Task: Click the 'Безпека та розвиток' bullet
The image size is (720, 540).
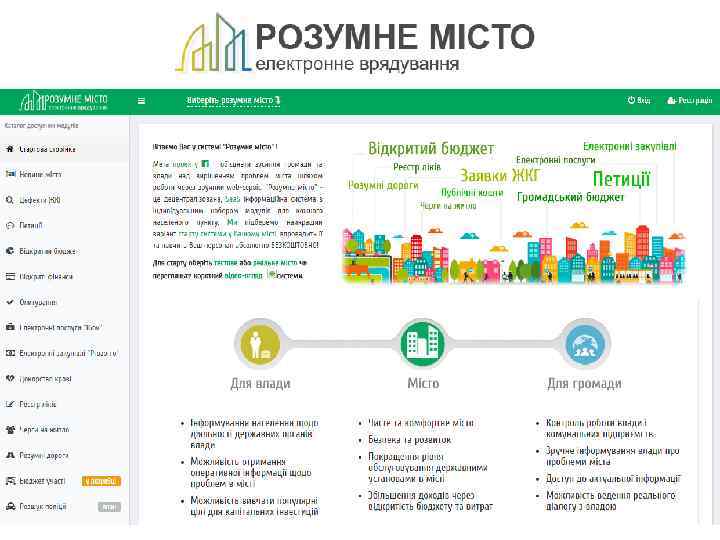Action: coord(410,440)
